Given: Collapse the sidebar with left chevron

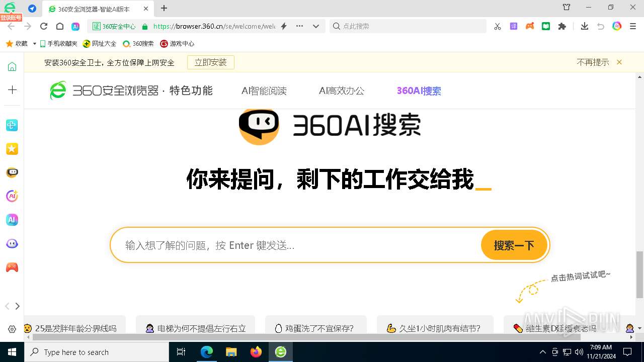Looking at the screenshot, I should click(7, 306).
